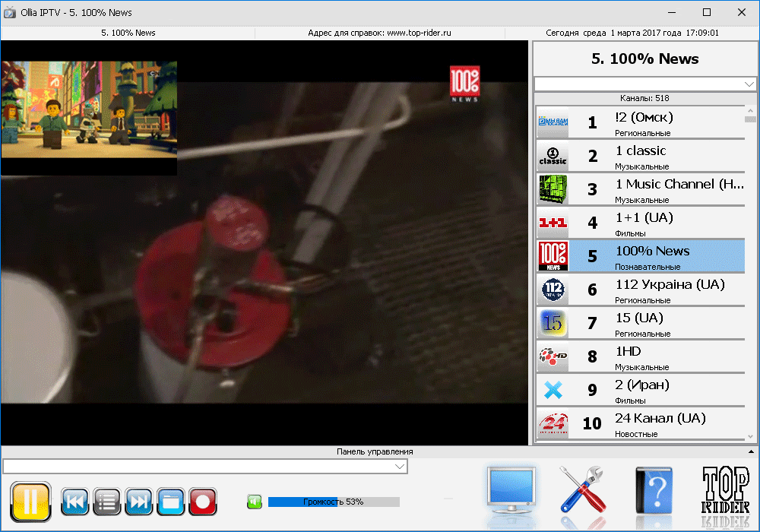This screenshot has height=532, width=760.
Task: Click the large 5. 100% News heading
Action: [x=644, y=59]
